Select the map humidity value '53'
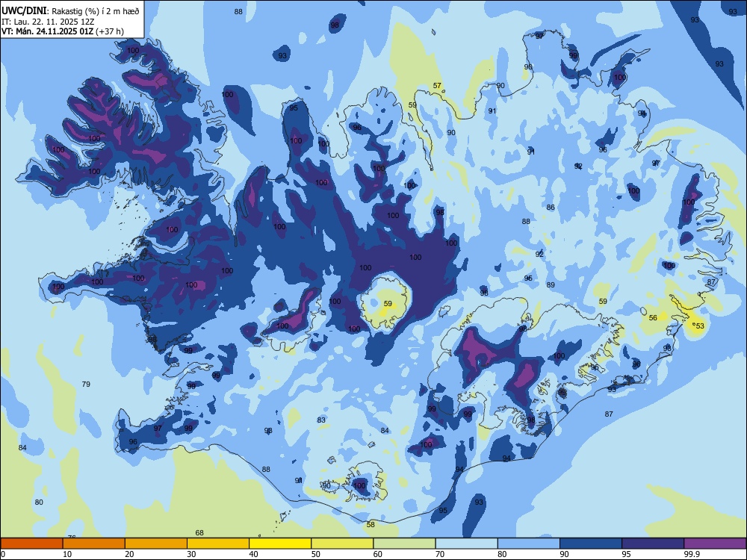The height and width of the screenshot is (560, 747). 700,326
